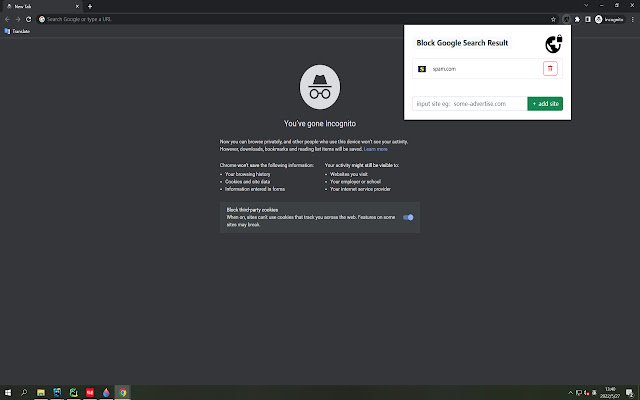Click the spam.com site favicon
Screen dimensions: 640x400
(422, 69)
